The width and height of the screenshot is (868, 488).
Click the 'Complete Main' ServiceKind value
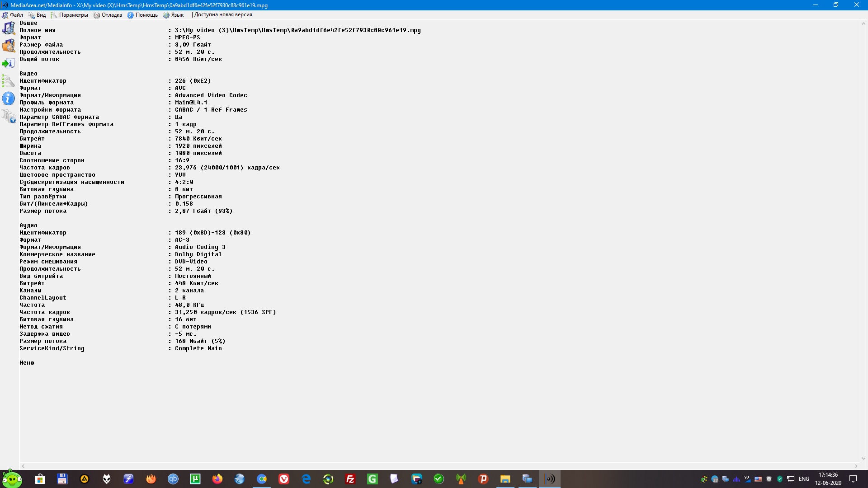198,348
